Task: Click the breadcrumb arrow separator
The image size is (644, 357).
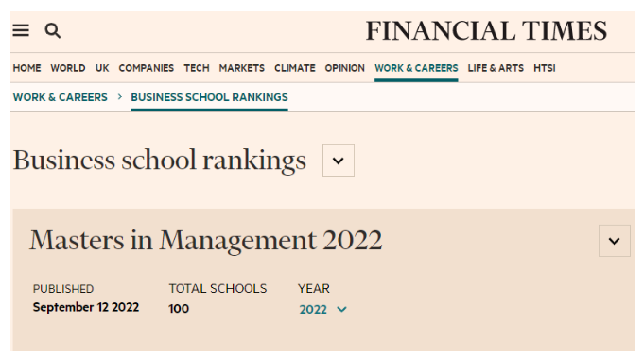Action: [119, 97]
